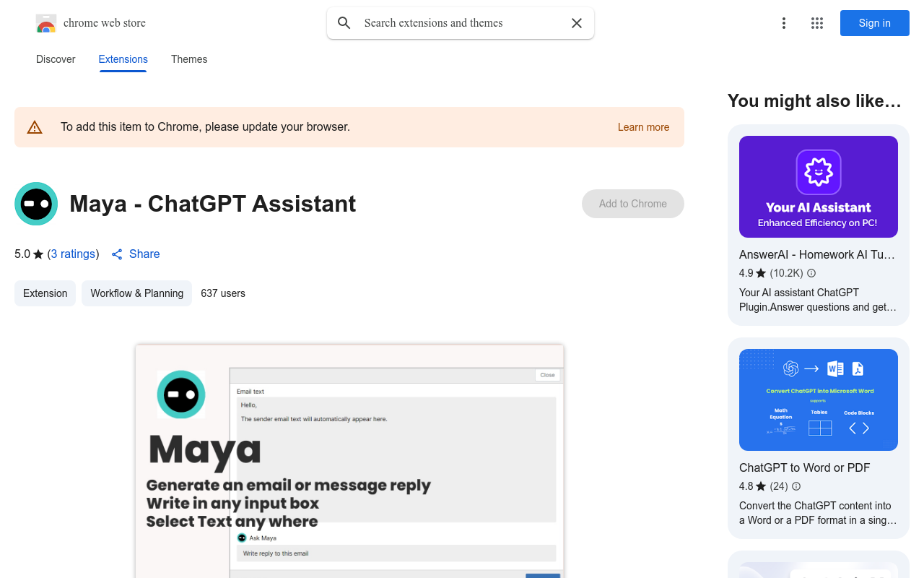
Task: Click the Maya extension logo icon
Action: [x=36, y=204]
